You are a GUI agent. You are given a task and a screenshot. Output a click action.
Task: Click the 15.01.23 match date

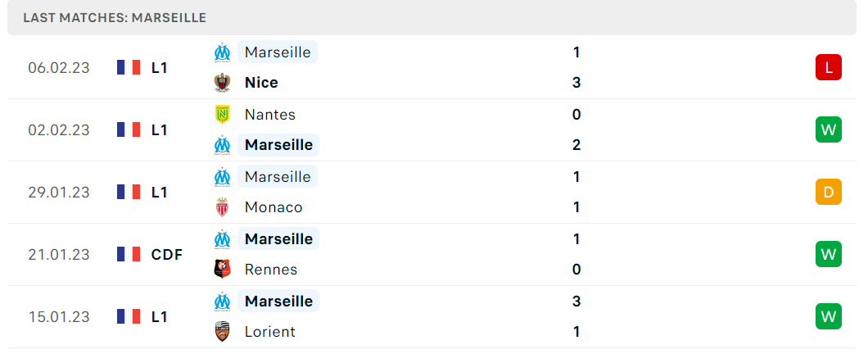59,317
